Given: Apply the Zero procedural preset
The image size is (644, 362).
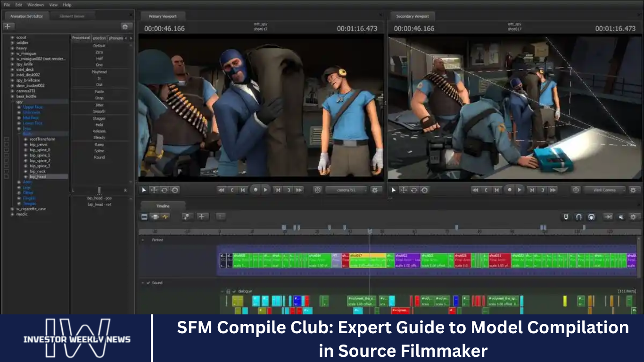Looking at the screenshot, I should click(x=99, y=52).
